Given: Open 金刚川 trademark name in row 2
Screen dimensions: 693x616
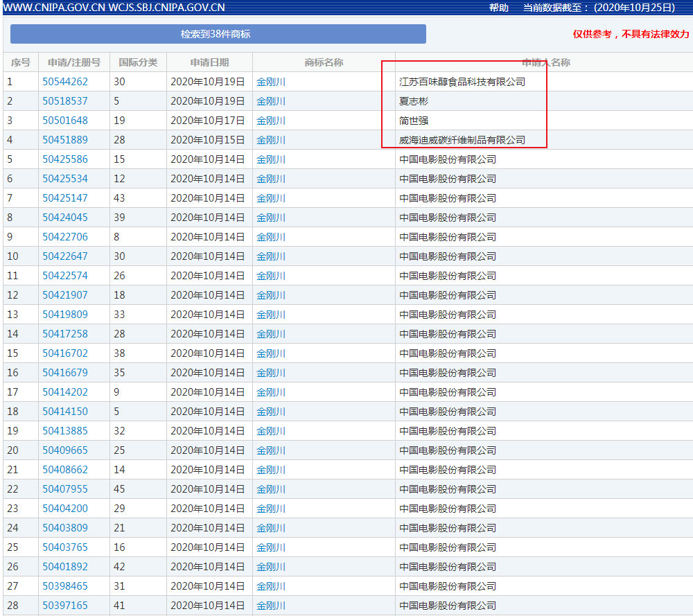Looking at the screenshot, I should pyautogui.click(x=271, y=101).
